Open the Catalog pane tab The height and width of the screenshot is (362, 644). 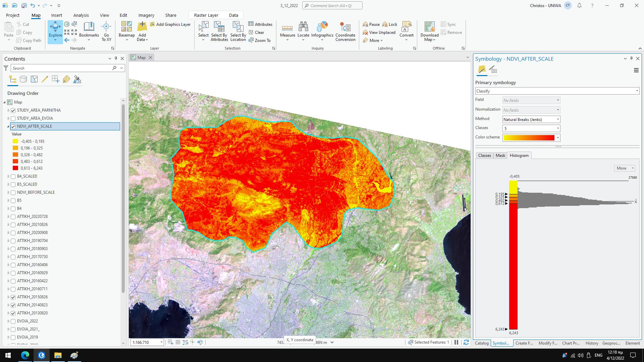tap(482, 343)
